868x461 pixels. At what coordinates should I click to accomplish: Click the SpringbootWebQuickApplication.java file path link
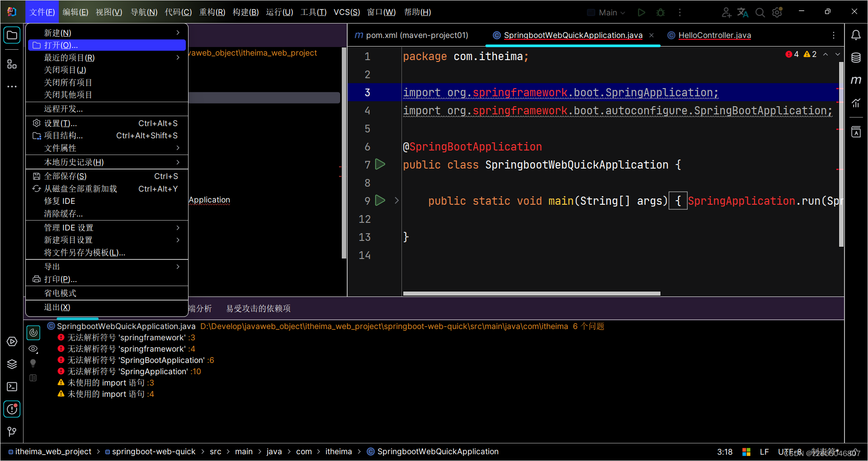coord(126,326)
